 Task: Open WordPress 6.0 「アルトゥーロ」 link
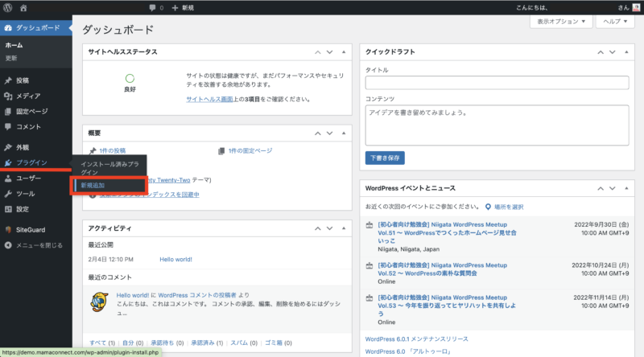[x=409, y=351]
